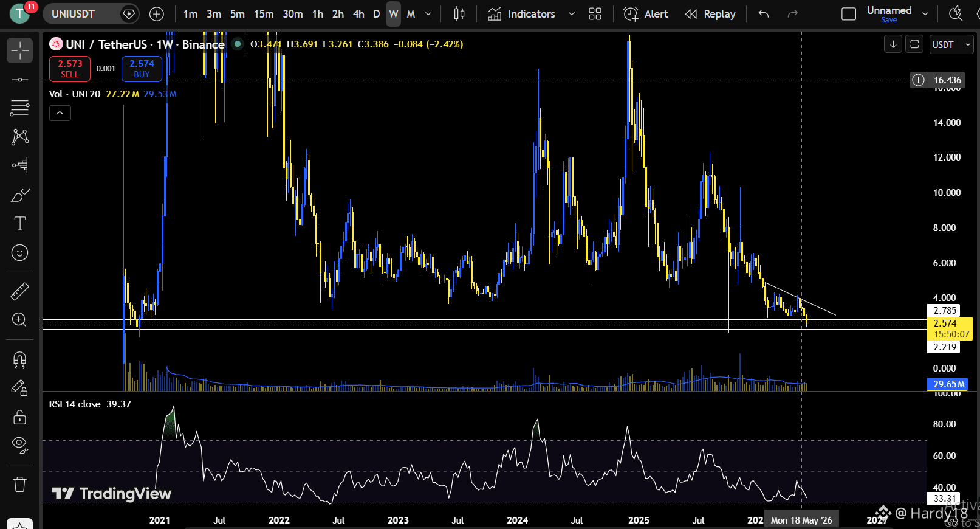Open the Indicators dialog
This screenshot has height=529, width=980.
pos(522,14)
